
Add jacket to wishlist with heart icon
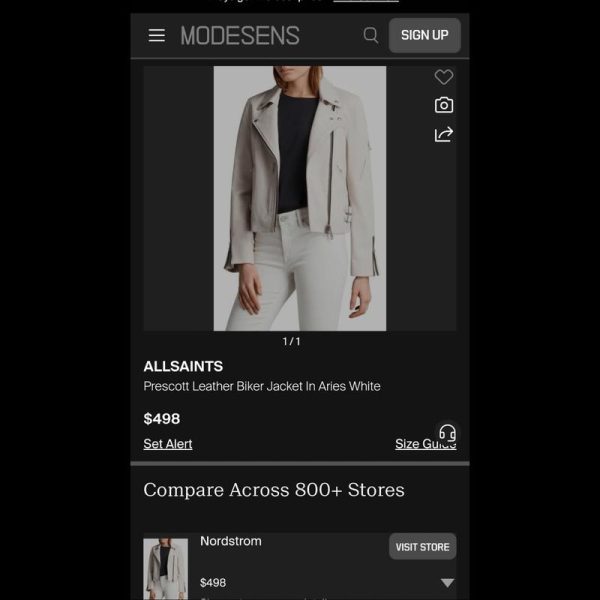point(444,77)
